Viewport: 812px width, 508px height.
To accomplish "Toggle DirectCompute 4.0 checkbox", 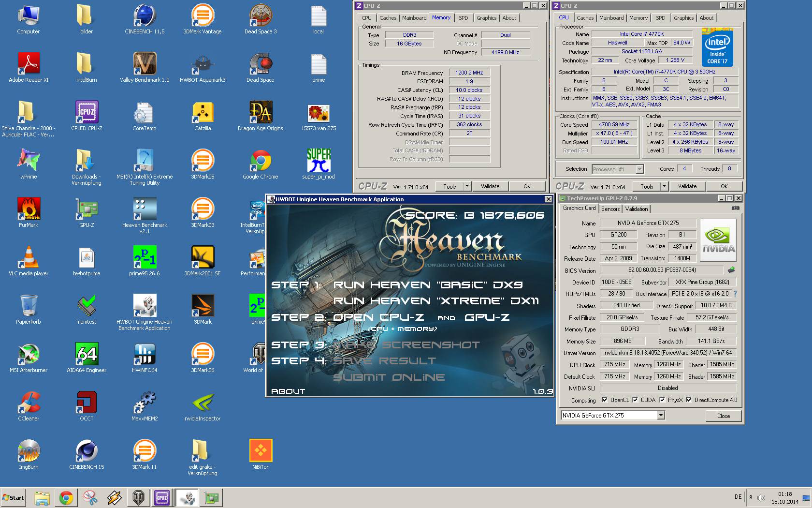I will point(689,400).
